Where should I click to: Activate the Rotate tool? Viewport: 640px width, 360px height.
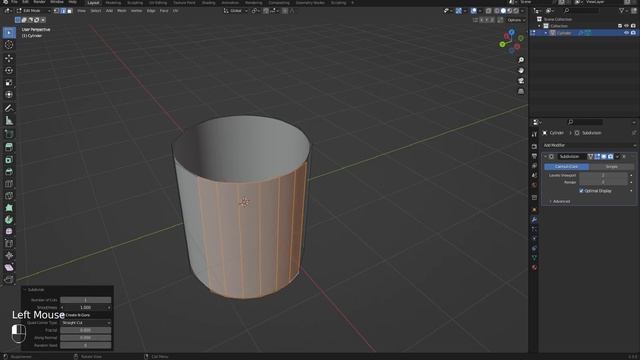(9, 71)
